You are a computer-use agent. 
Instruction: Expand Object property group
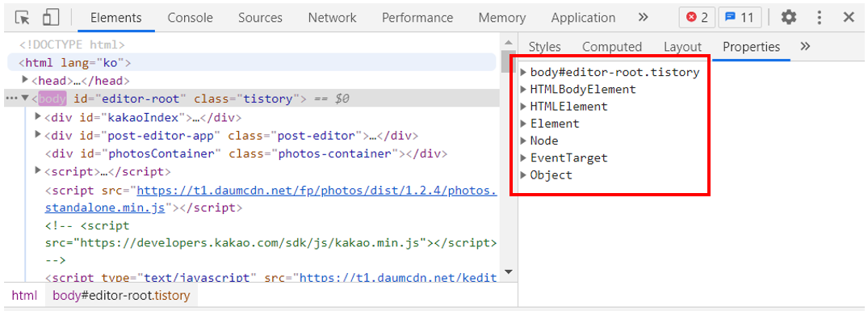click(524, 174)
